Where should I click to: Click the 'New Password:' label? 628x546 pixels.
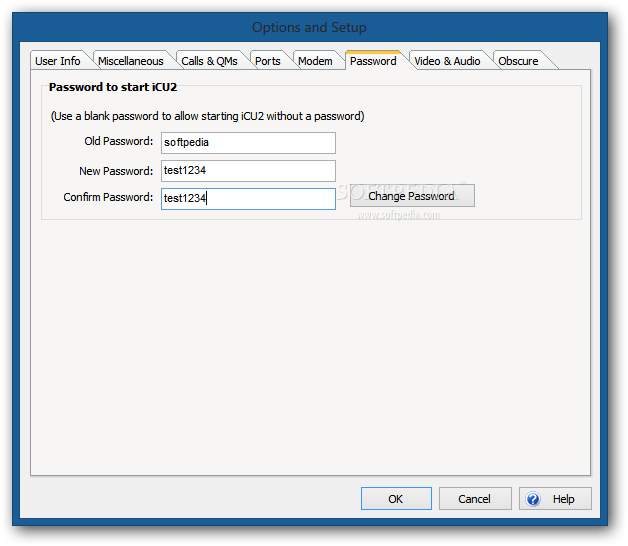pyautogui.click(x=116, y=171)
